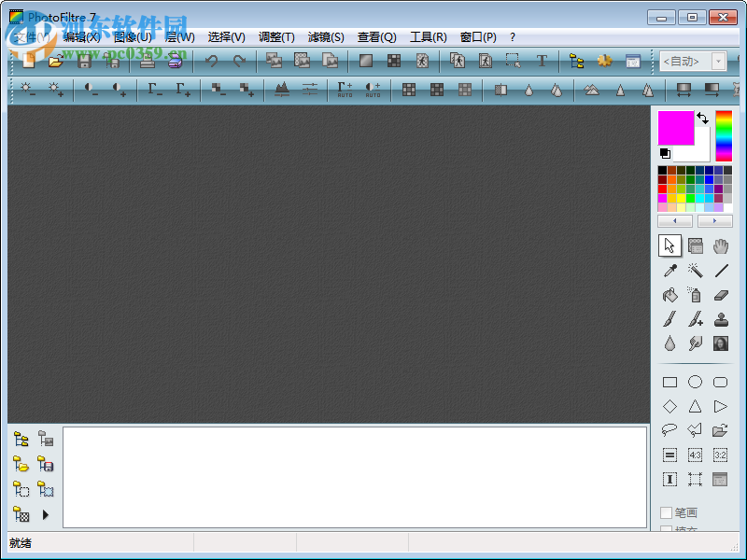Image resolution: width=747 pixels, height=560 pixels.
Task: Expand the layer panel options triangle
Action: pyautogui.click(x=44, y=514)
